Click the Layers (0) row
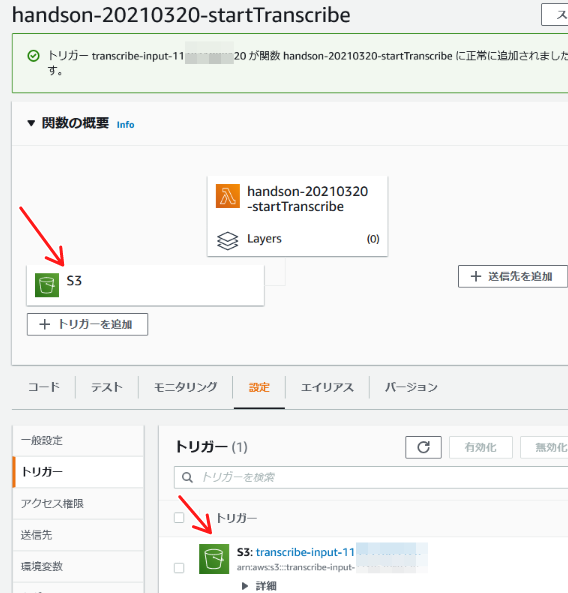The width and height of the screenshot is (568, 593). (298, 239)
